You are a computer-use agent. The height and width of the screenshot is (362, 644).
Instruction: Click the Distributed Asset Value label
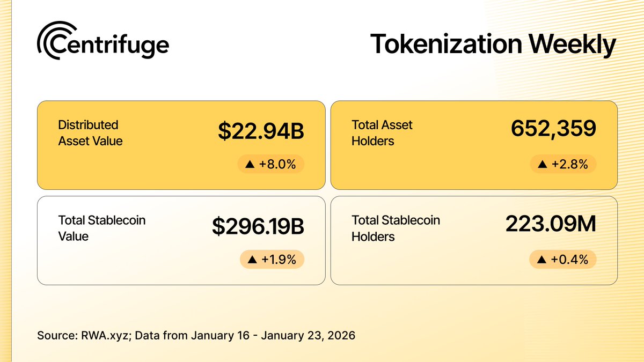click(90, 133)
